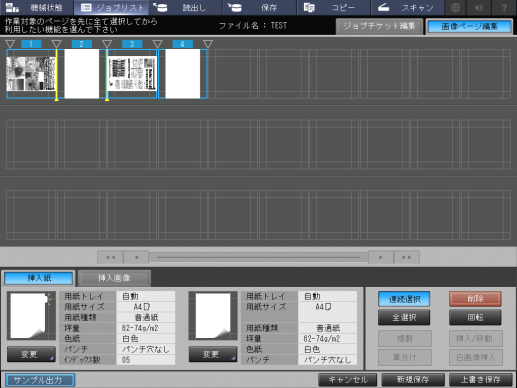Image resolution: width=517 pixels, height=388 pixels.
Task: Click left panel 用紙トレイ value 自動
Action: click(x=146, y=296)
